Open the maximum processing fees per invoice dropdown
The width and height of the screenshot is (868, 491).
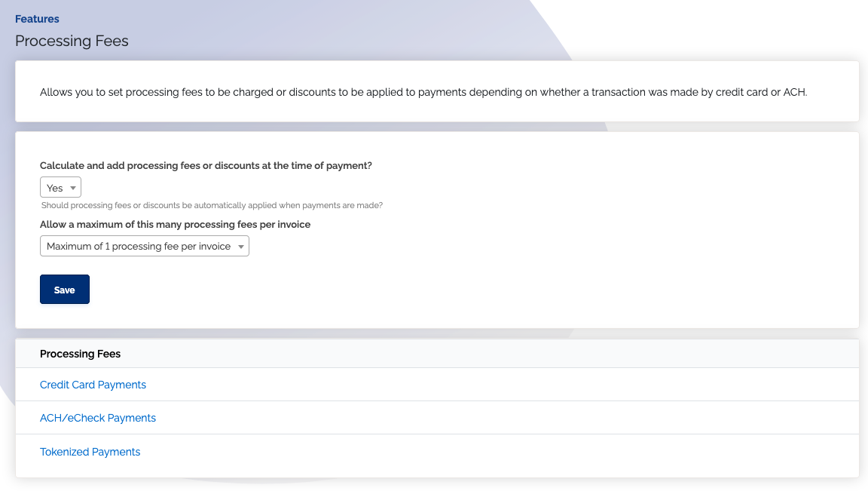coord(144,247)
